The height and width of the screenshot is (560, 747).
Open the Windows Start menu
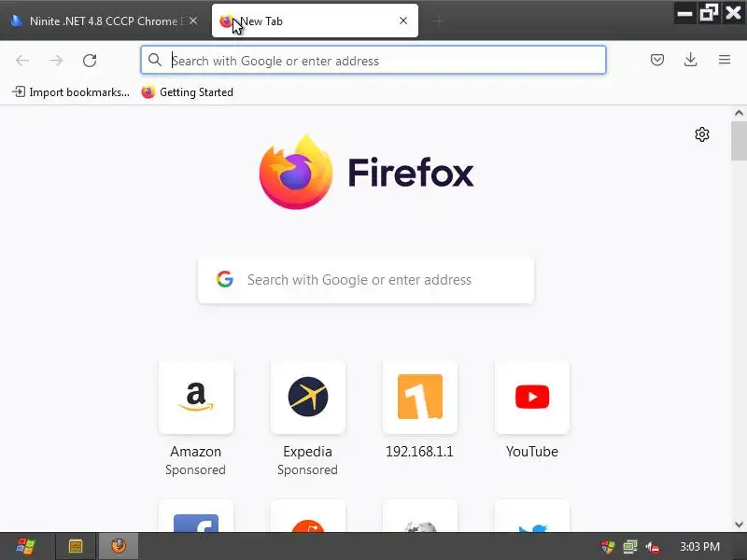(x=25, y=546)
